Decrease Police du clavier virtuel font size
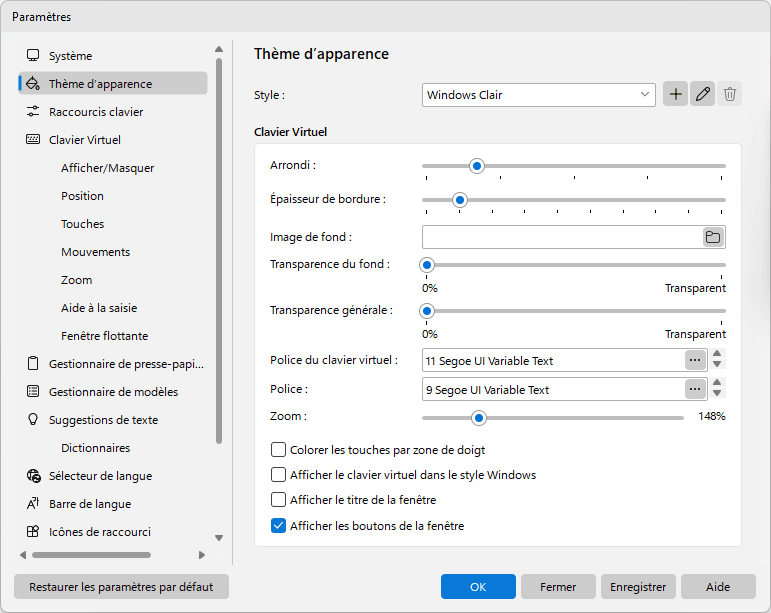Screen dimensions: 771x613 coord(717,365)
